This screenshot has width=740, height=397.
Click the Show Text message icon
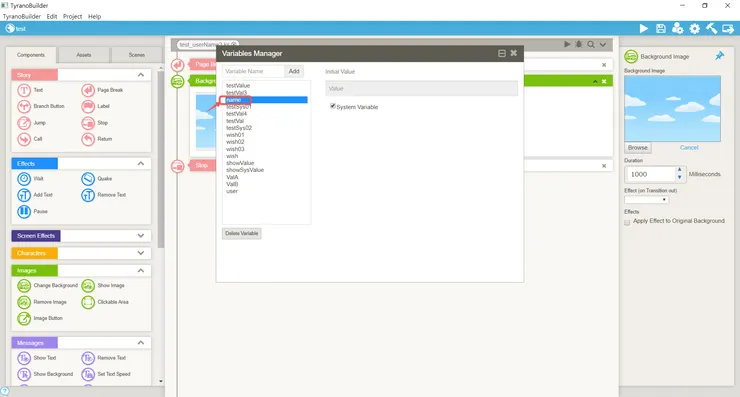tap(24, 358)
